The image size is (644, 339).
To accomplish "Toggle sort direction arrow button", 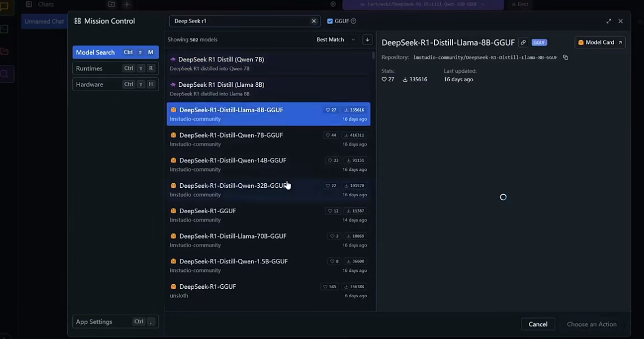I will 367,39.
